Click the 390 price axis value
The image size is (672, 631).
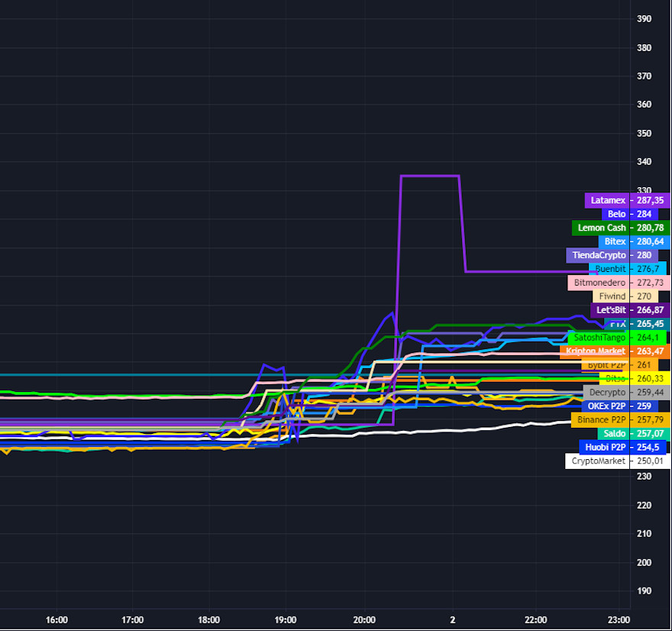(644, 18)
